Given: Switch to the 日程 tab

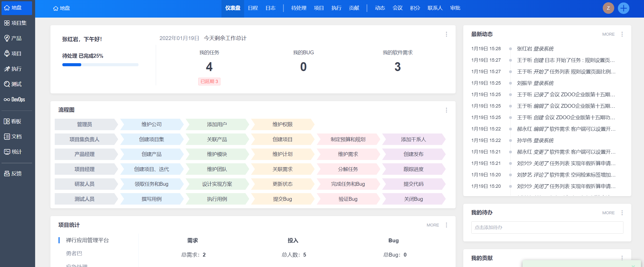Looking at the screenshot, I should 253,8.
